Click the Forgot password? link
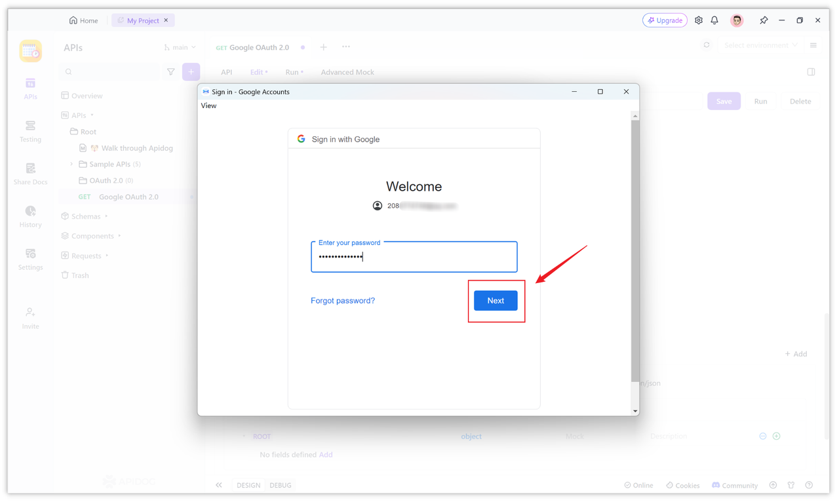This screenshot has width=839, height=504. point(343,301)
